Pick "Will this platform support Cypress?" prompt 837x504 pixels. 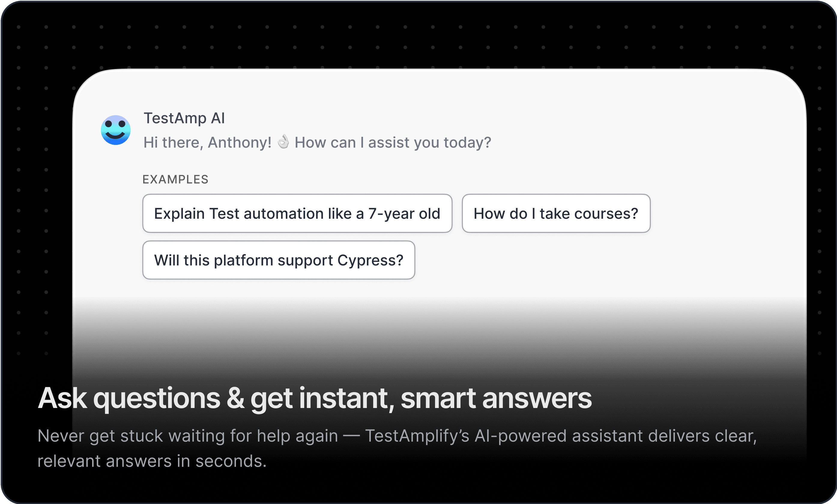(x=279, y=260)
